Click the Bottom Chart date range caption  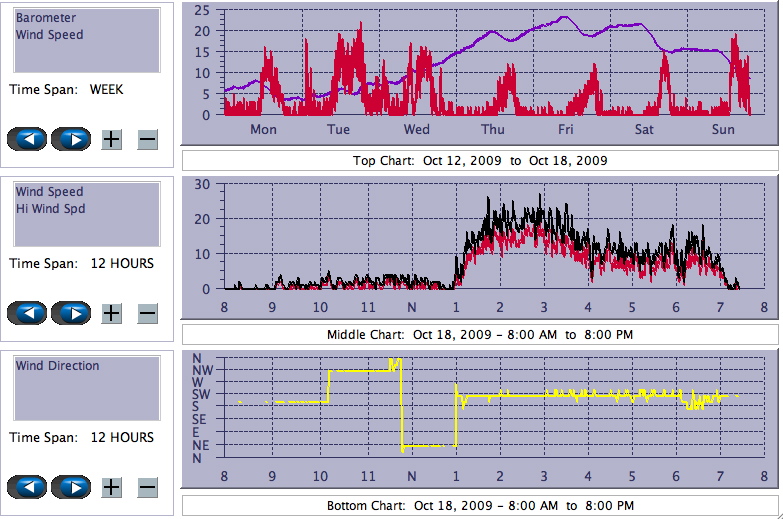pyautogui.click(x=480, y=506)
